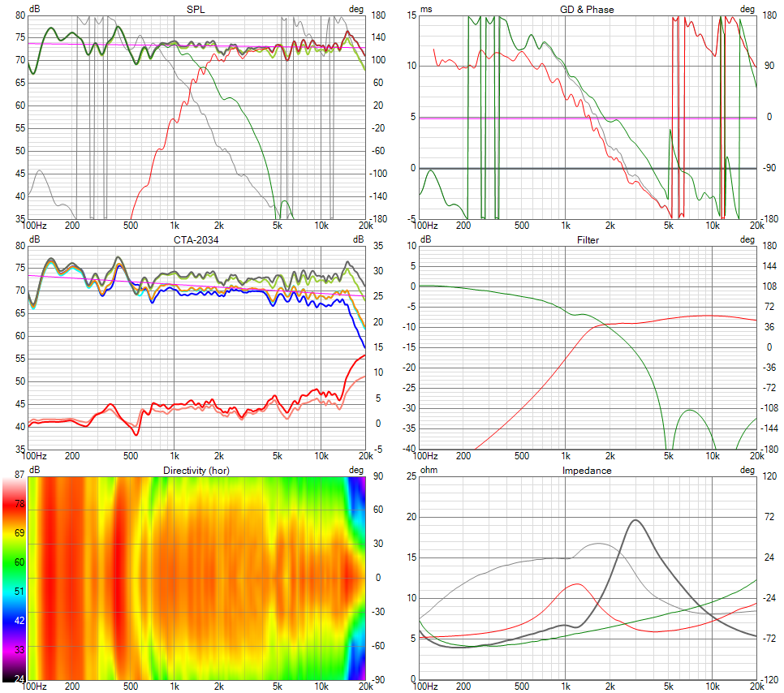
Task: Select the GD & Phase chart title
Action: (x=588, y=9)
